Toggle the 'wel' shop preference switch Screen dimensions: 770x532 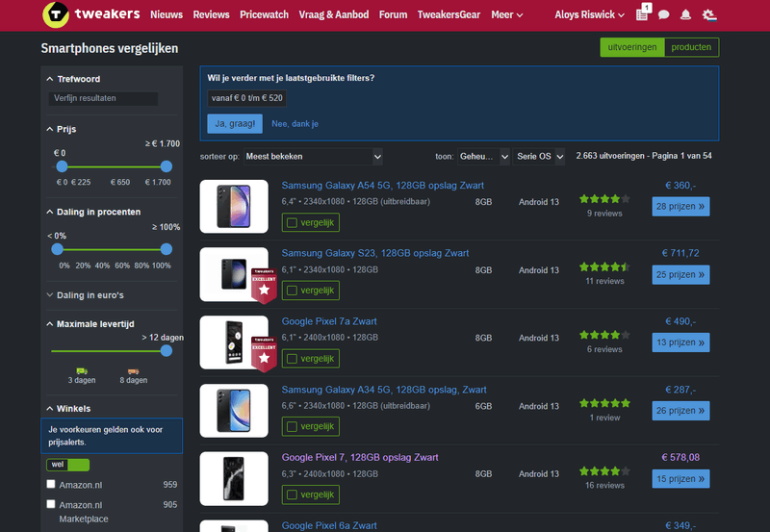(67, 465)
